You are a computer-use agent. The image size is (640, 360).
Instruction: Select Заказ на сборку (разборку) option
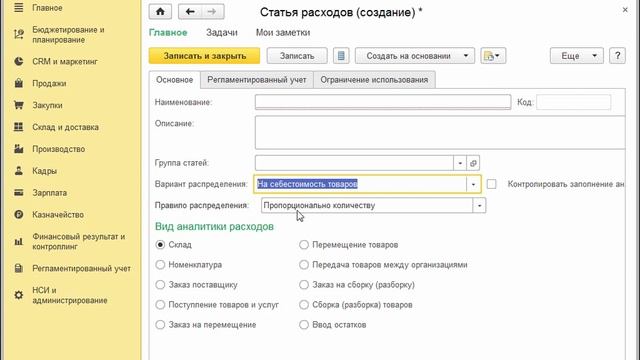pyautogui.click(x=304, y=284)
